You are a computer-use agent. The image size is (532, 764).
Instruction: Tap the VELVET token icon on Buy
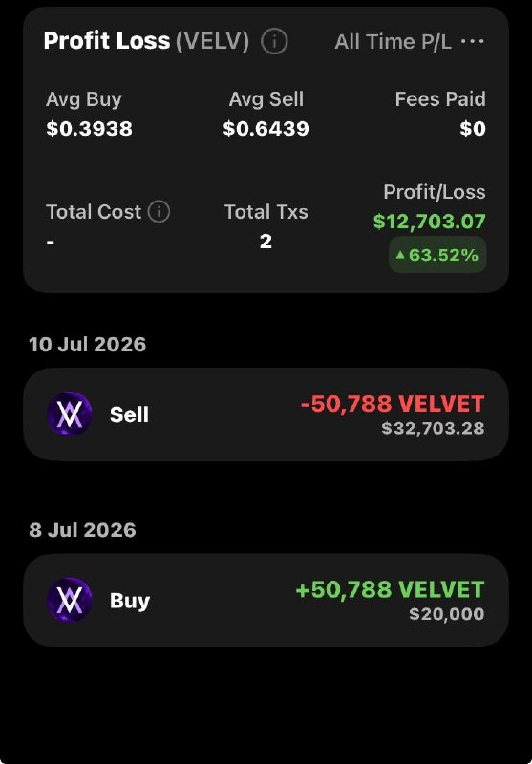coord(69,600)
